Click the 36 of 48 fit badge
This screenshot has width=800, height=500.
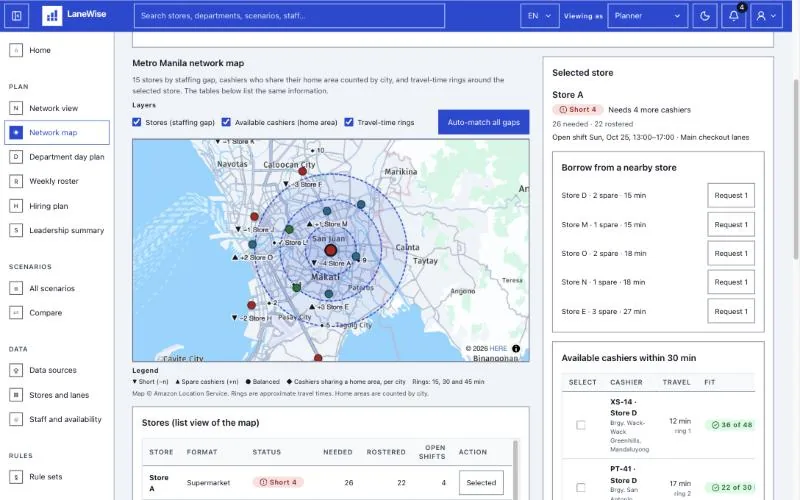click(732, 425)
